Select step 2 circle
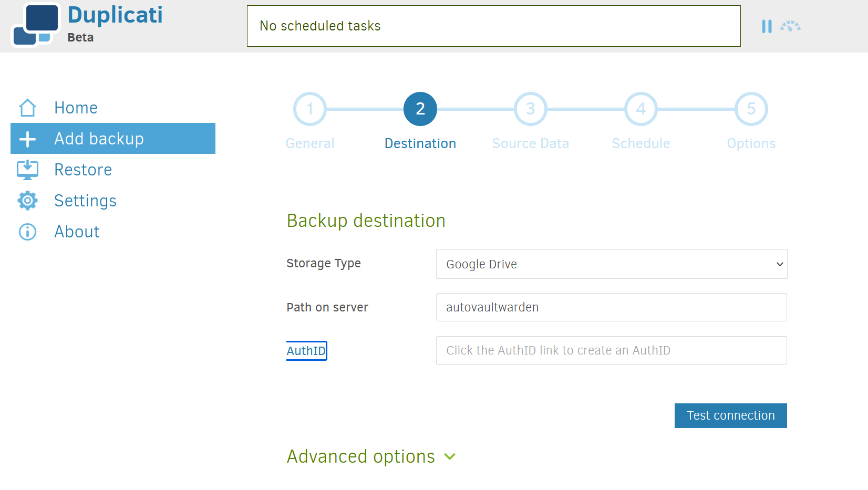Viewport: 868px width, 490px height. [420, 109]
